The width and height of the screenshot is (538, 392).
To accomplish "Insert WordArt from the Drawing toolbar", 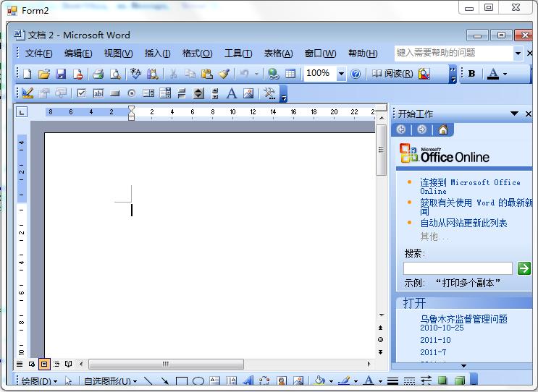I will coord(248,380).
